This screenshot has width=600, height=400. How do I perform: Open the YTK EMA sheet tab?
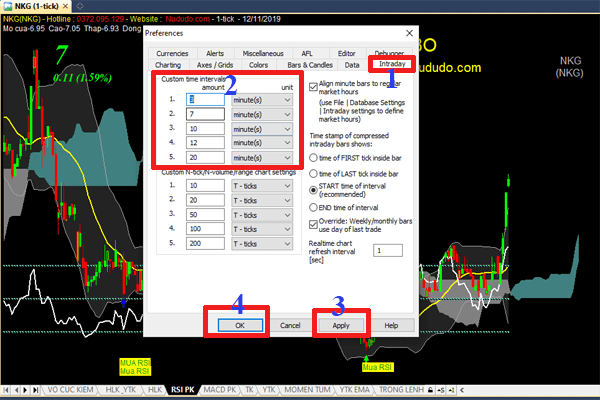[x=355, y=390]
